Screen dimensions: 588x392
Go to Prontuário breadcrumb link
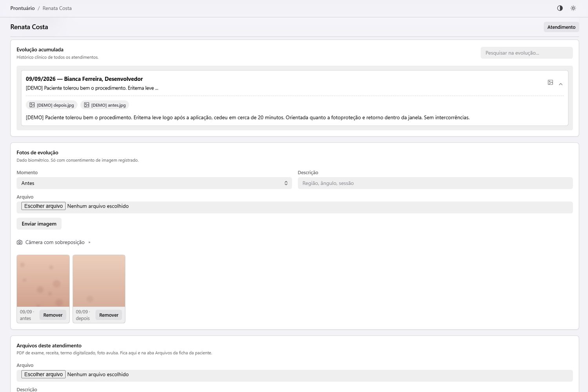coord(22,8)
